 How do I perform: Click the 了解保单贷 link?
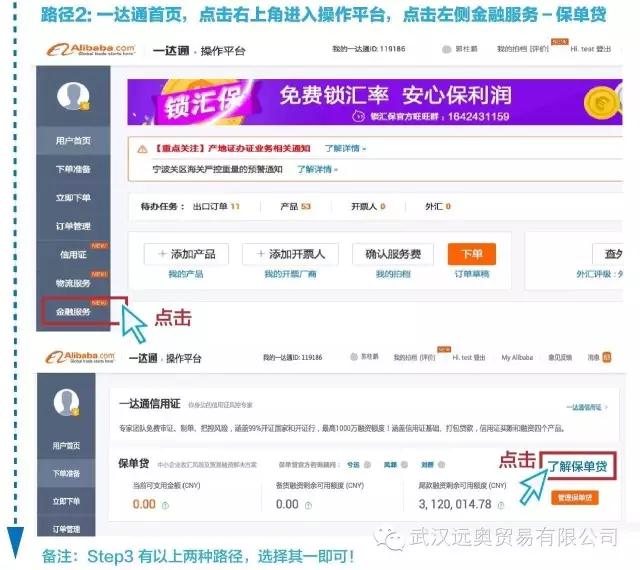click(x=577, y=465)
